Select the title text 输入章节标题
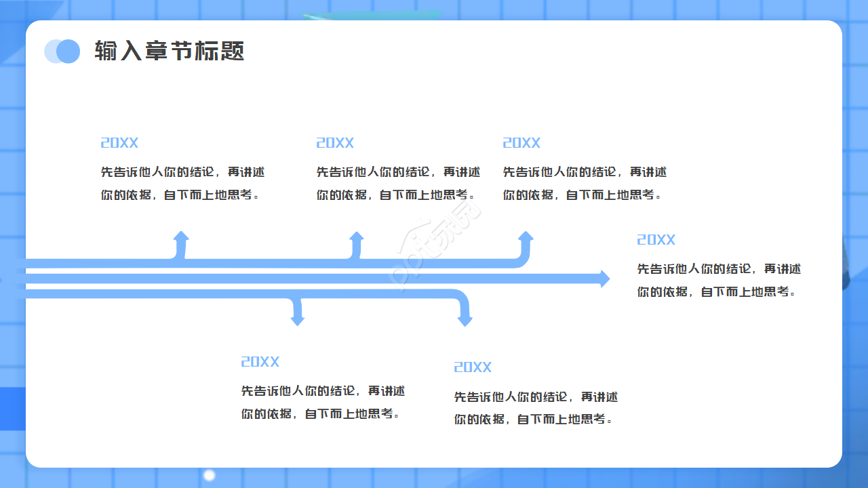This screenshot has width=868, height=488. click(170, 51)
